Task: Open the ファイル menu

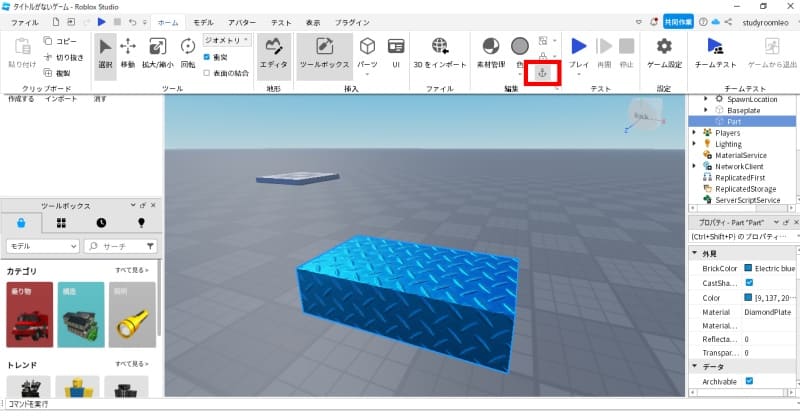Action: coord(24,22)
